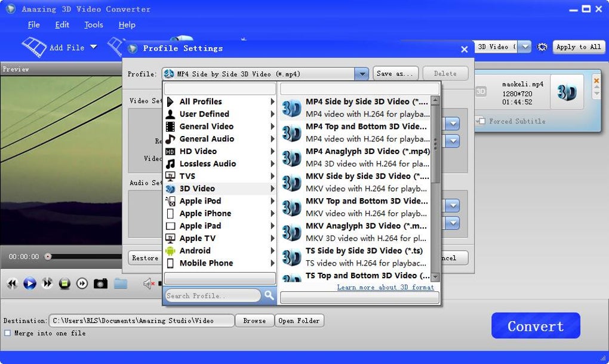
Task: Expand the 3D Video submenu arrow
Action: point(273,189)
